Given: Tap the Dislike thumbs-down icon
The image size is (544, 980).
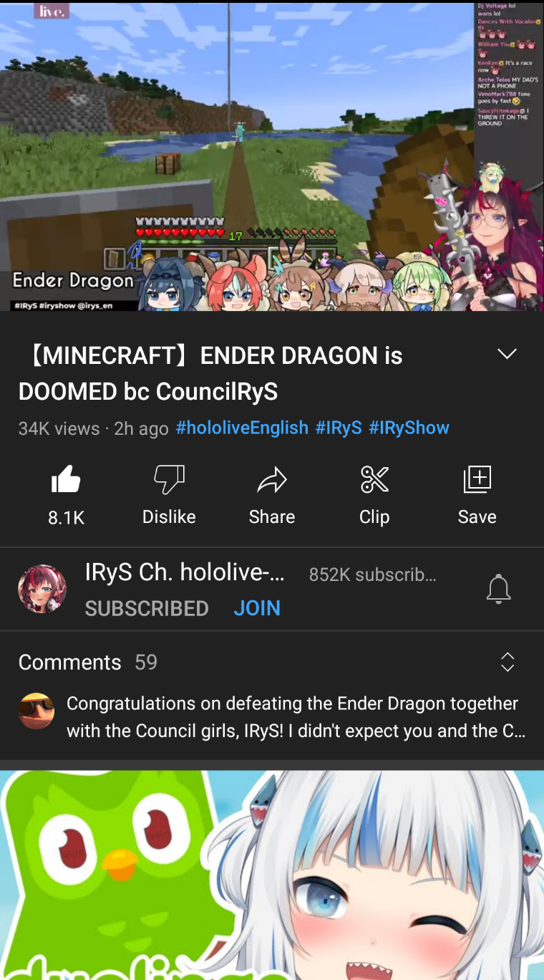Looking at the screenshot, I should 169,479.
